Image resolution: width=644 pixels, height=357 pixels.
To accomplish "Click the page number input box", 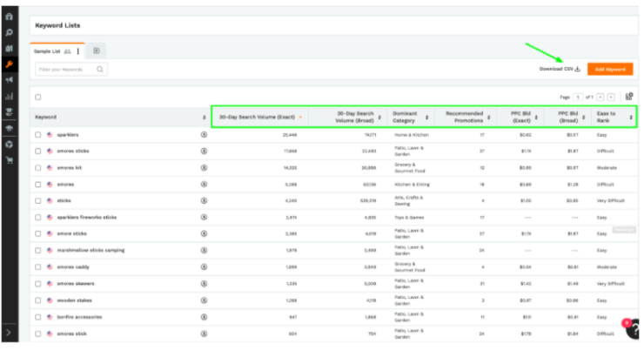I will pyautogui.click(x=578, y=97).
